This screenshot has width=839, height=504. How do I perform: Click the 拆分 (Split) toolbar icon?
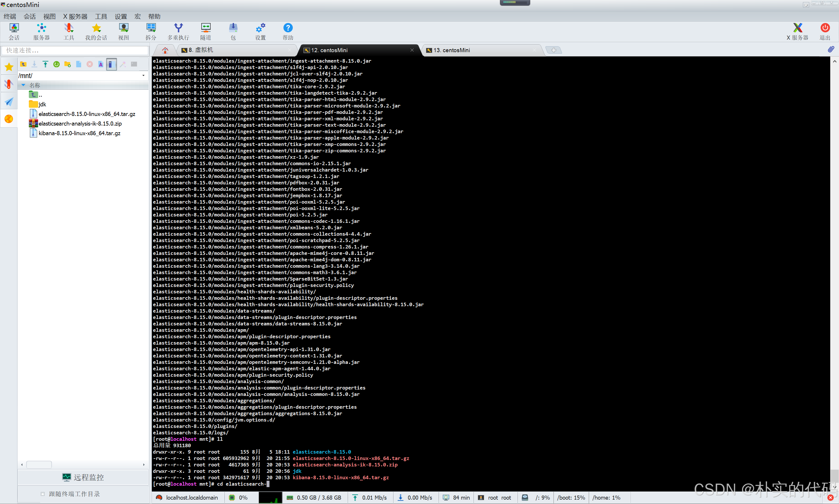[x=151, y=31]
